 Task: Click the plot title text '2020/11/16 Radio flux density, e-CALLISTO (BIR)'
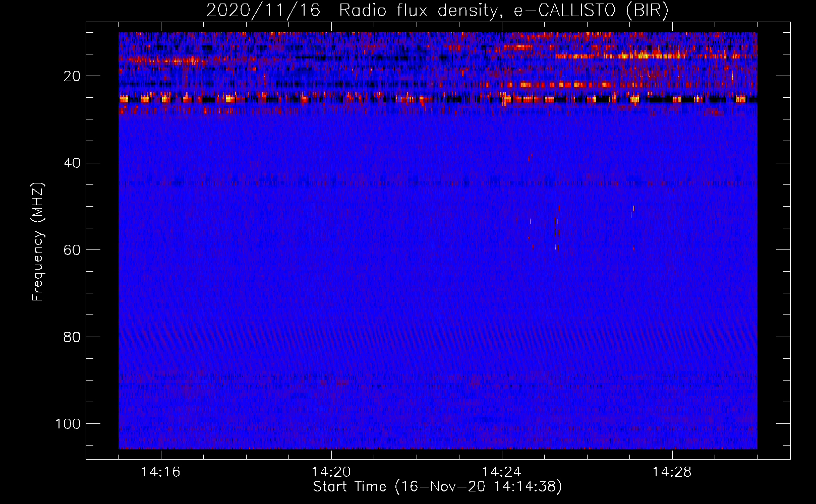pyautogui.click(x=437, y=10)
